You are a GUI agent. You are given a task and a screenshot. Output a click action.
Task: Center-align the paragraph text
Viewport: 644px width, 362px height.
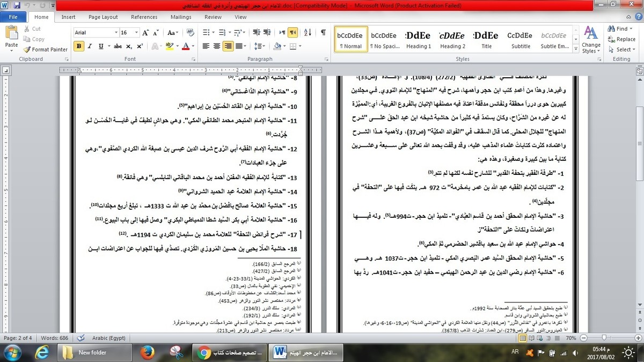(x=217, y=47)
